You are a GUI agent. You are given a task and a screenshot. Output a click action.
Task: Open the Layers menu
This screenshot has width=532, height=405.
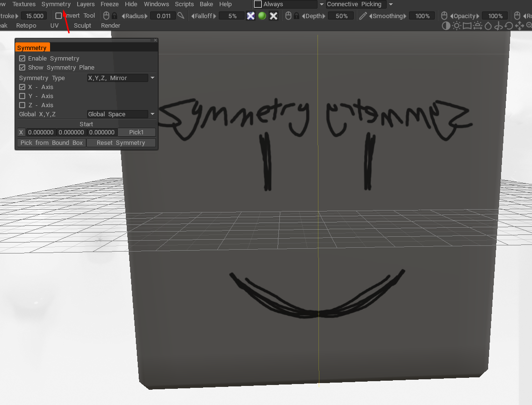point(85,4)
